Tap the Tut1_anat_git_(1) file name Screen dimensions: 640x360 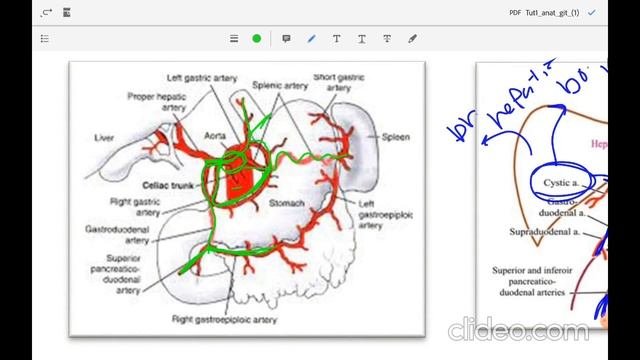pos(552,13)
